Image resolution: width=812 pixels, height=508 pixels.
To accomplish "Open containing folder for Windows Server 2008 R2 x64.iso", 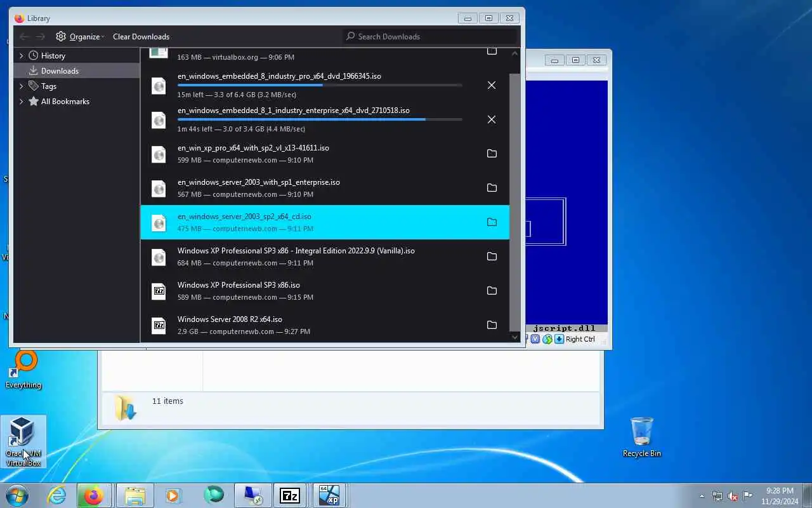I will pos(492,325).
